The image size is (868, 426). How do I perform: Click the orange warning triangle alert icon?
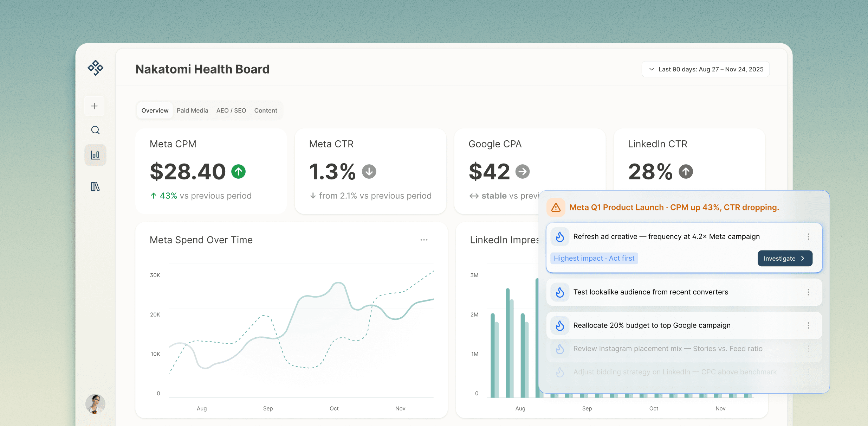click(x=556, y=208)
